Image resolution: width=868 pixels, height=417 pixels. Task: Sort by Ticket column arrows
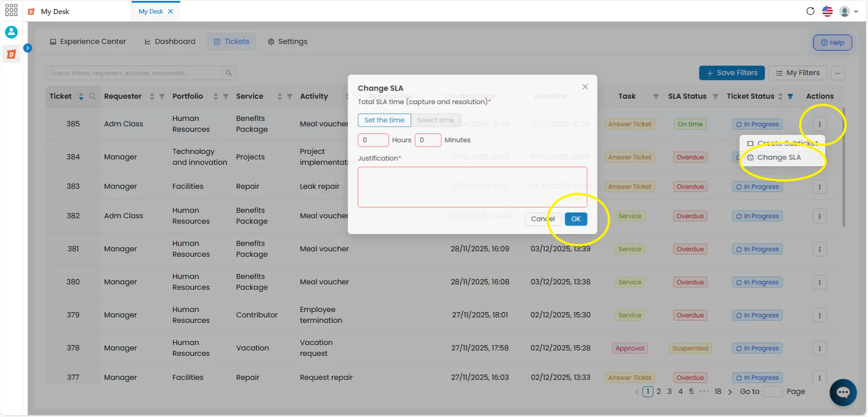[81, 96]
